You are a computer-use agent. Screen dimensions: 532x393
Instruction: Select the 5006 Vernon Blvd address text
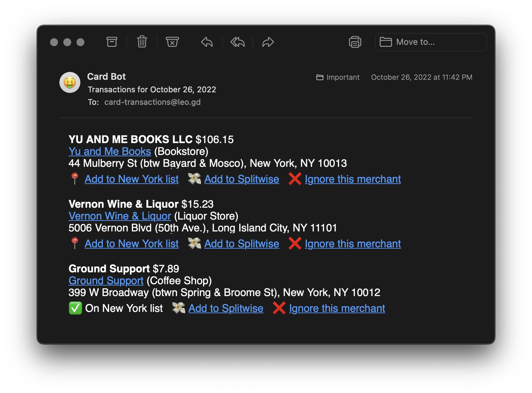(203, 228)
